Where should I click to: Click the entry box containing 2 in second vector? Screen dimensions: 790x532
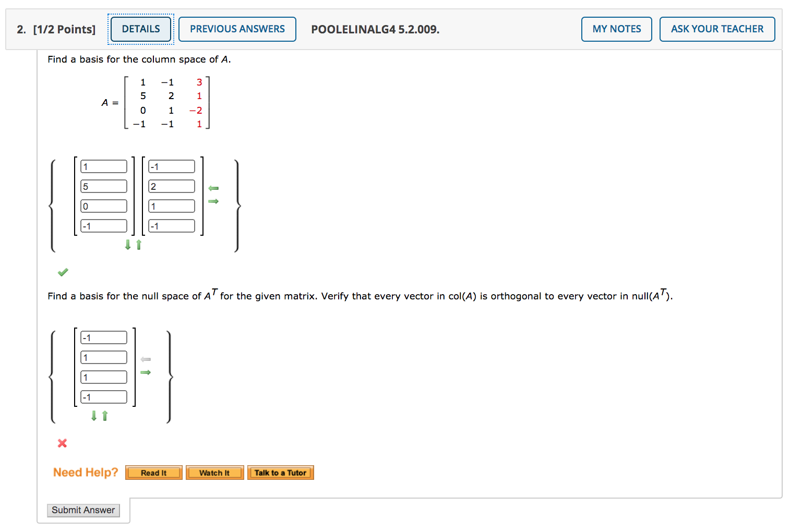click(x=171, y=186)
